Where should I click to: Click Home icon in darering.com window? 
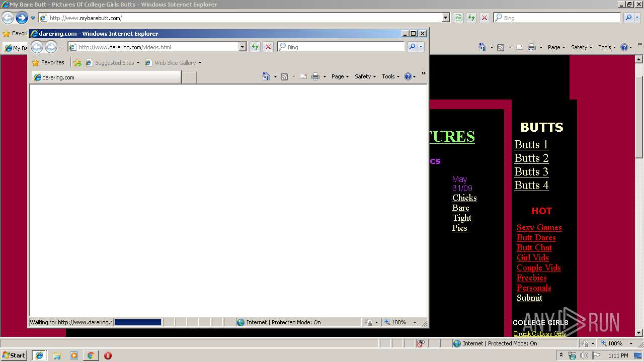(x=266, y=76)
